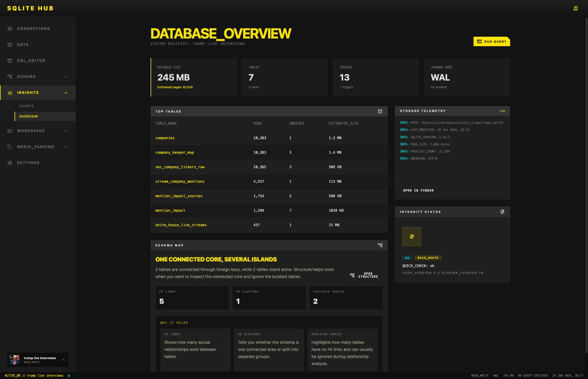Click the INDEXES column header in Top Tables
The image size is (588, 379).
(x=297, y=124)
